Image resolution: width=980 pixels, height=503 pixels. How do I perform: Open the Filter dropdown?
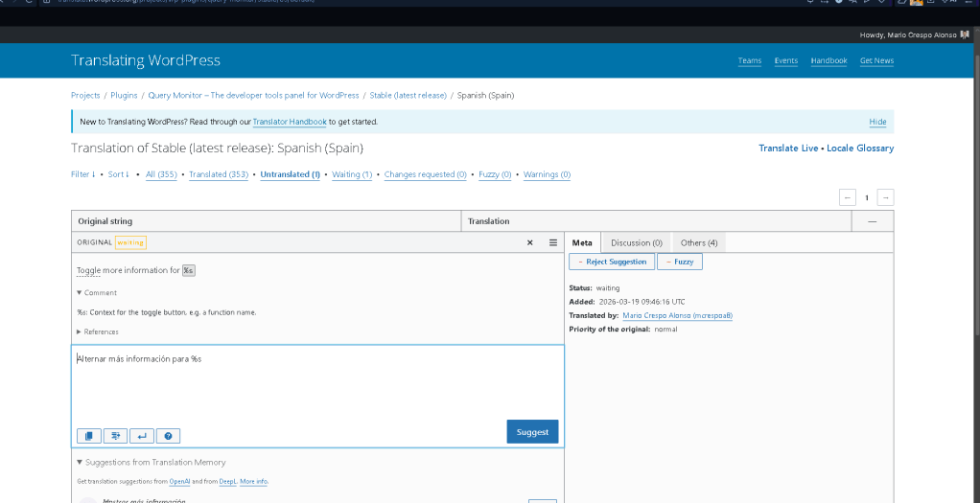(83, 174)
